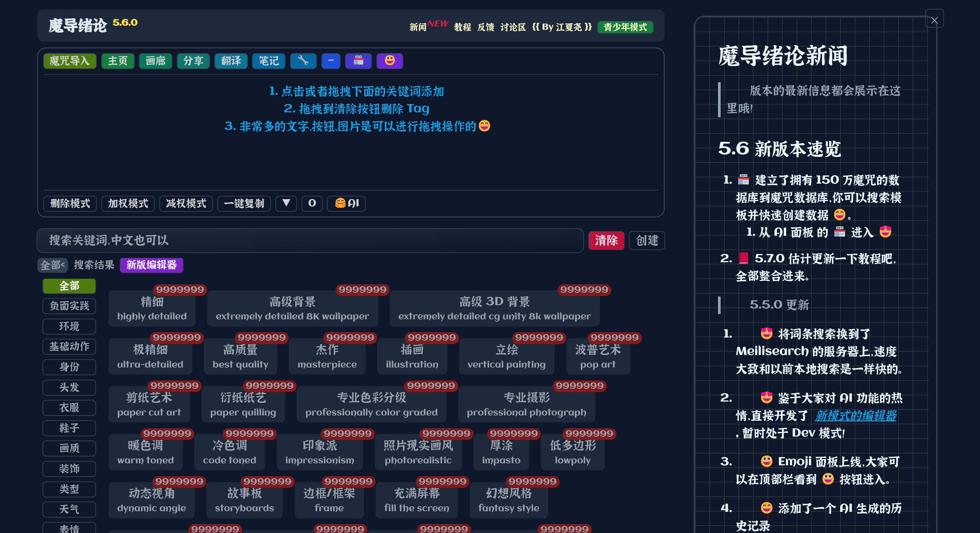Screen dimensions: 980x533
Task: Click the By 江夏尧 author link
Action: pos(562,27)
